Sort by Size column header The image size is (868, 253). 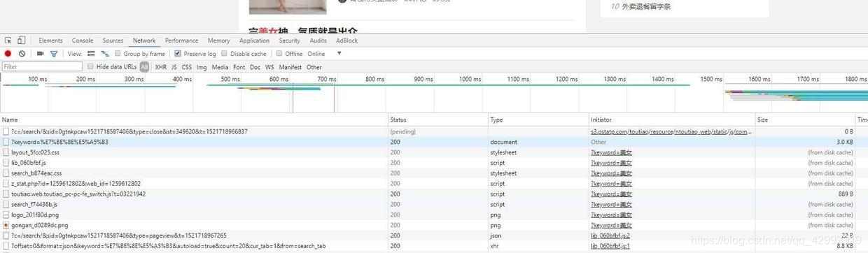coord(806,120)
